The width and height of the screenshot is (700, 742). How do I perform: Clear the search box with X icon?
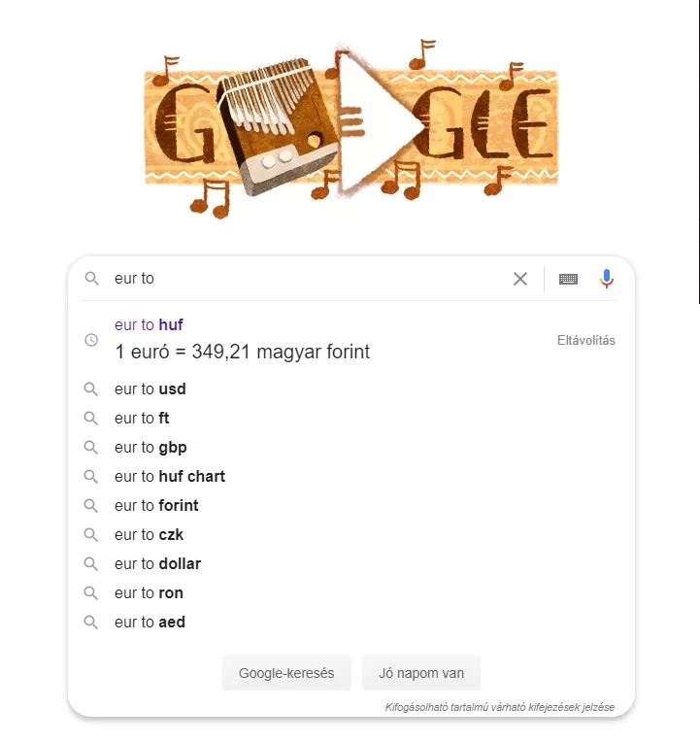(520, 279)
